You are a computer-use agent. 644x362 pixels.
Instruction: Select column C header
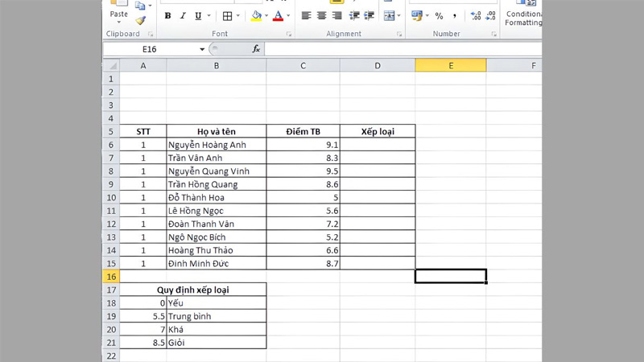[303, 66]
